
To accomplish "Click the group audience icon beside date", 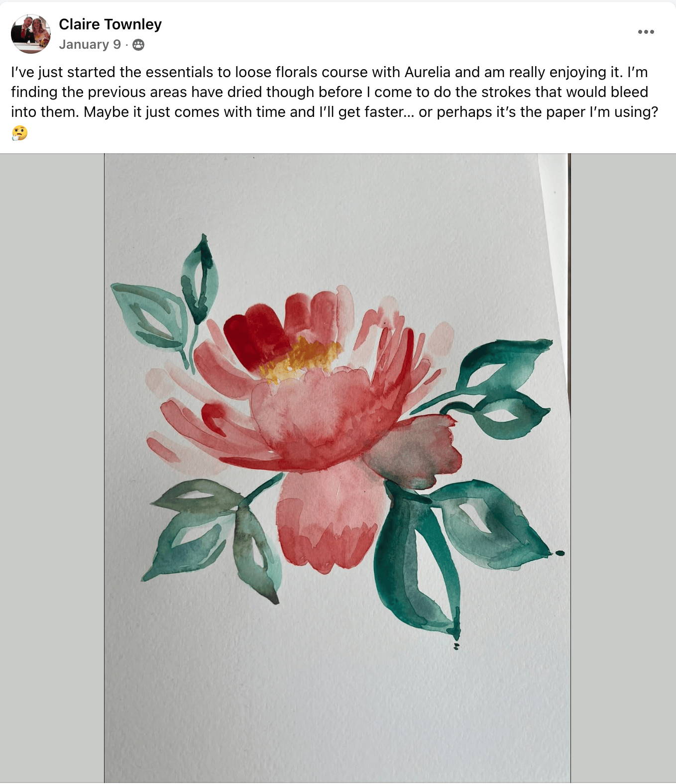I will 138,45.
